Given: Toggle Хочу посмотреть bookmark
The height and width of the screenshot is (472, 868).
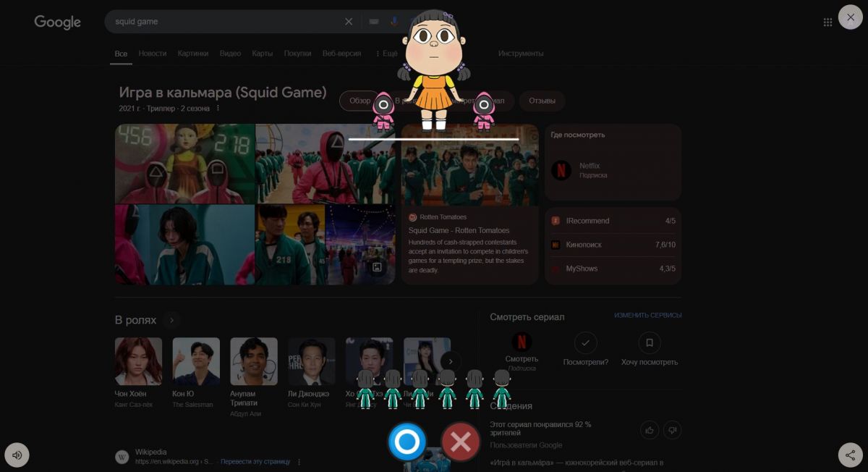Looking at the screenshot, I should coord(650,342).
